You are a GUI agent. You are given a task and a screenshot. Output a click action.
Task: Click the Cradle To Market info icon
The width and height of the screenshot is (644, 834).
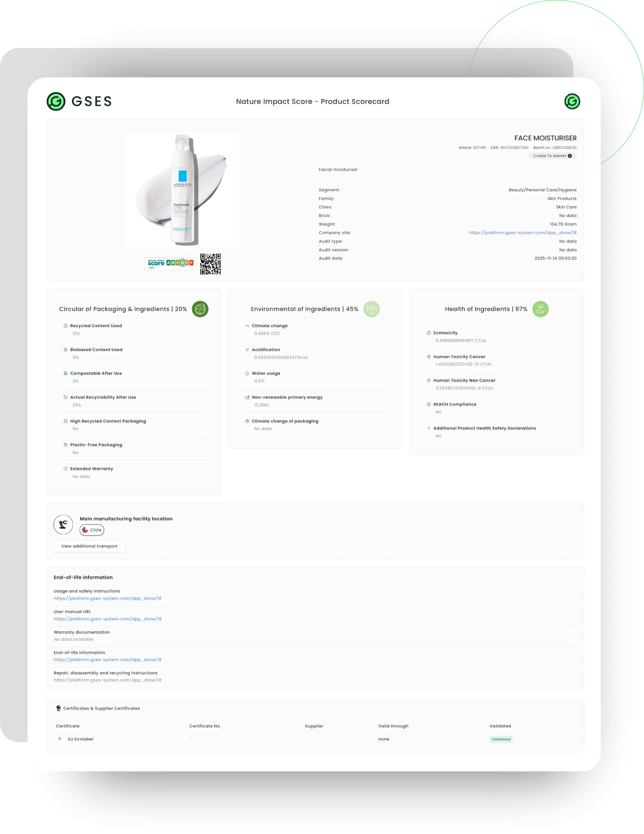(x=569, y=156)
